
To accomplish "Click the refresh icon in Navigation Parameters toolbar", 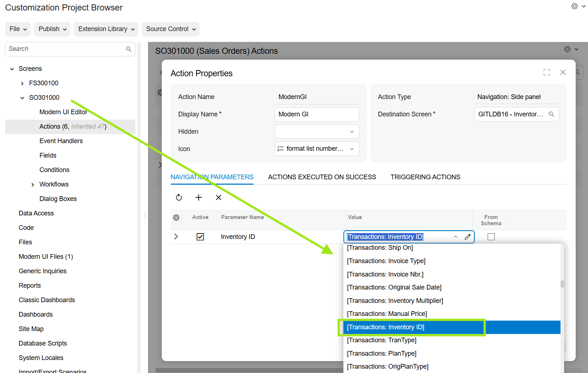I will (179, 197).
